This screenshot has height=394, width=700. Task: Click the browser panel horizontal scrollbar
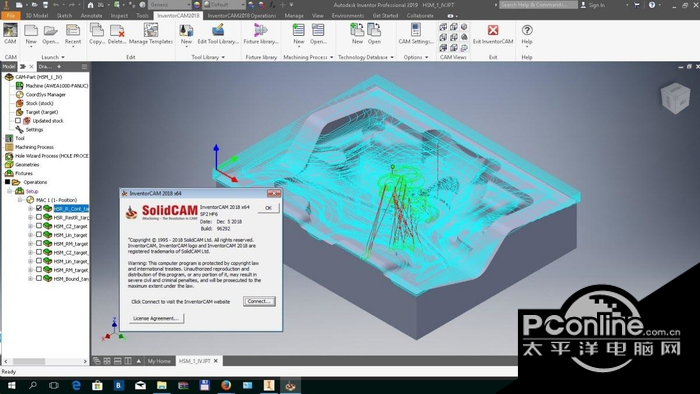coord(45,361)
